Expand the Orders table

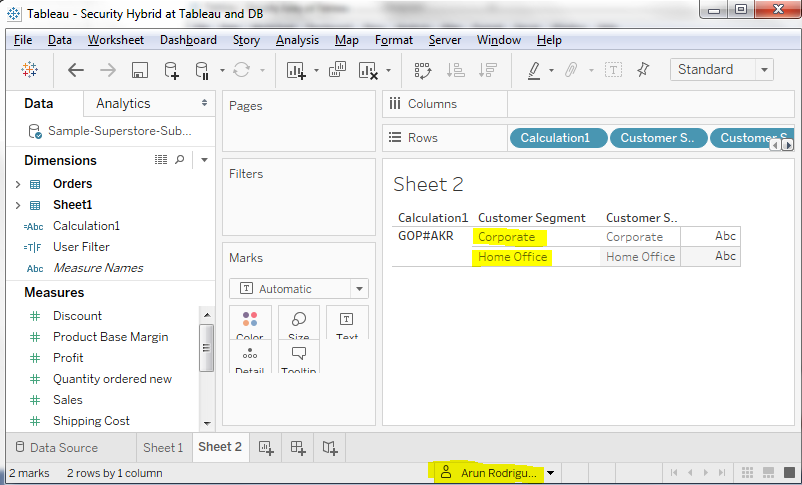[18, 184]
